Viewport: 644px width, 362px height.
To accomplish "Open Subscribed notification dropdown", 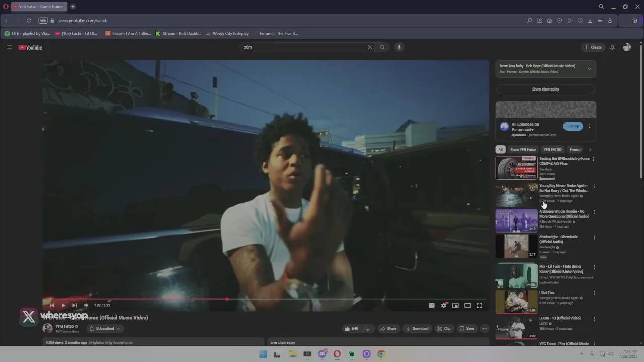I will point(105,328).
